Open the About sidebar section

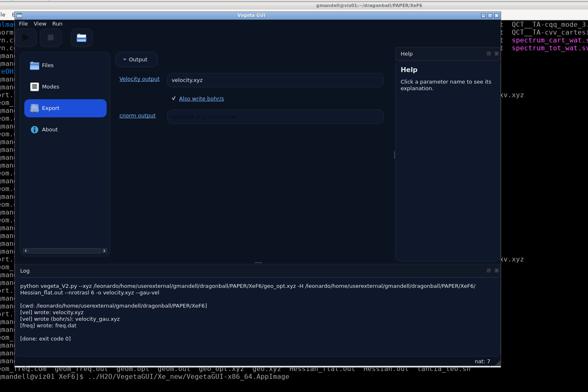(x=65, y=129)
